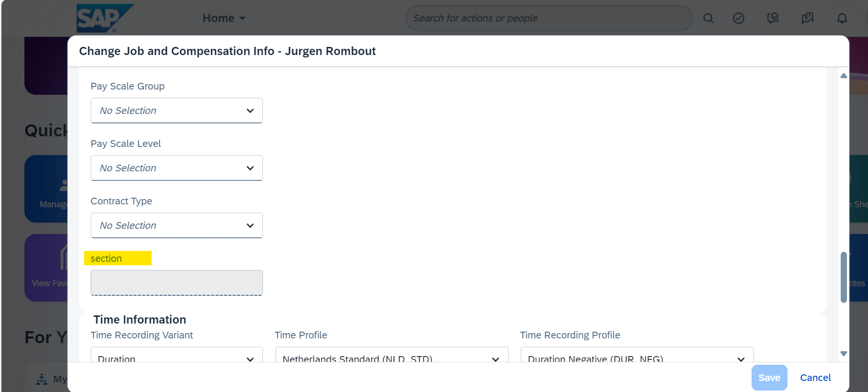This screenshot has height=392, width=868.
Task: Click the Save button
Action: (x=769, y=378)
